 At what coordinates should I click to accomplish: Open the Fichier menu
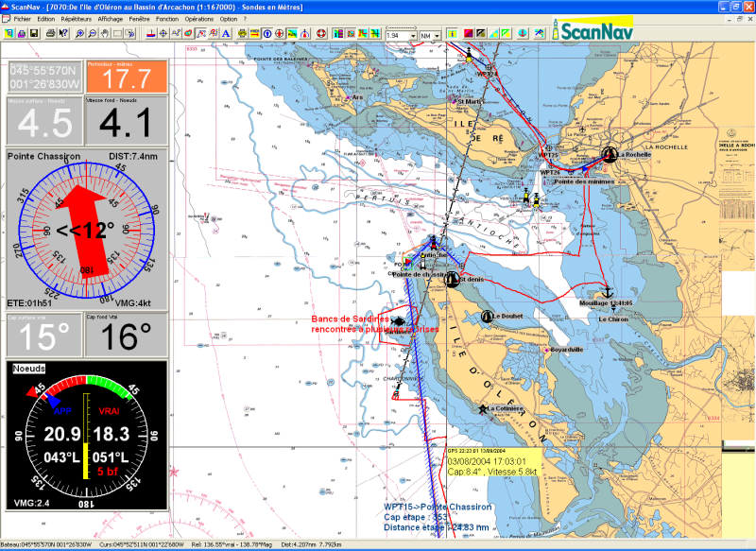[x=22, y=19]
